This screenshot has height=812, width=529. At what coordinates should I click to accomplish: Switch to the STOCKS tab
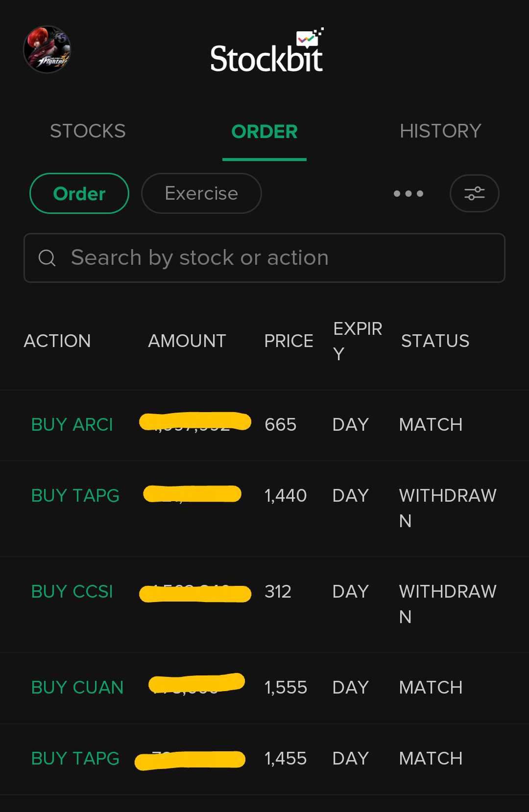coord(88,131)
